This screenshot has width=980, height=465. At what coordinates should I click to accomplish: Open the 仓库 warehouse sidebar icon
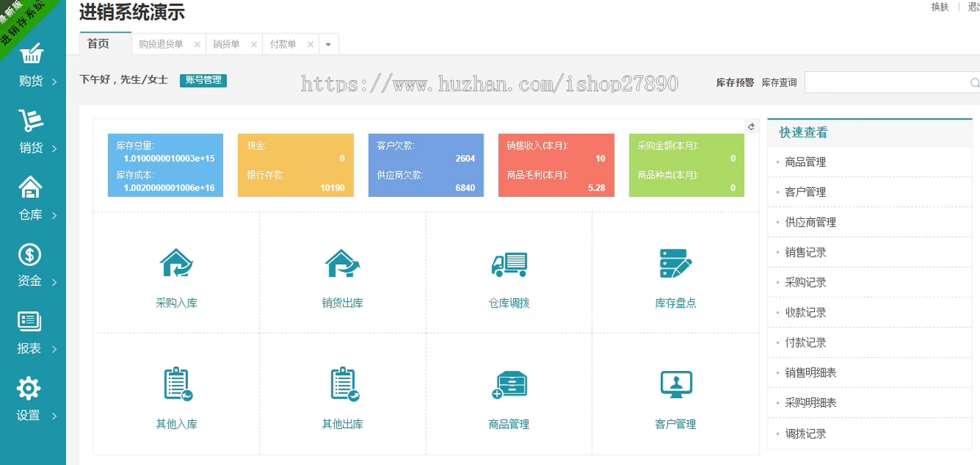30,188
